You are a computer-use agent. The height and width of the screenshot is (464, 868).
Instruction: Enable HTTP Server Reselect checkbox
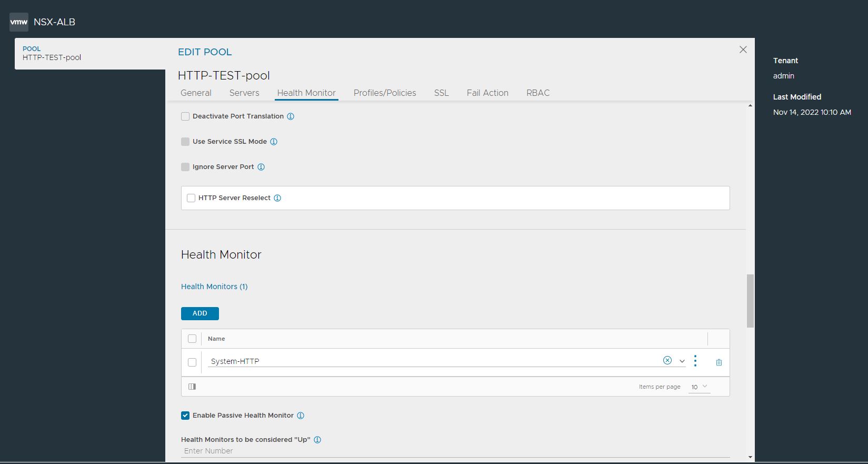point(191,198)
